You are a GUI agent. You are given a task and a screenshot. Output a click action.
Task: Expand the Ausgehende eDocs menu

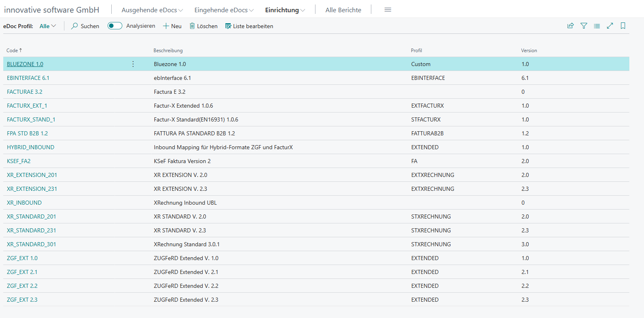(x=152, y=10)
